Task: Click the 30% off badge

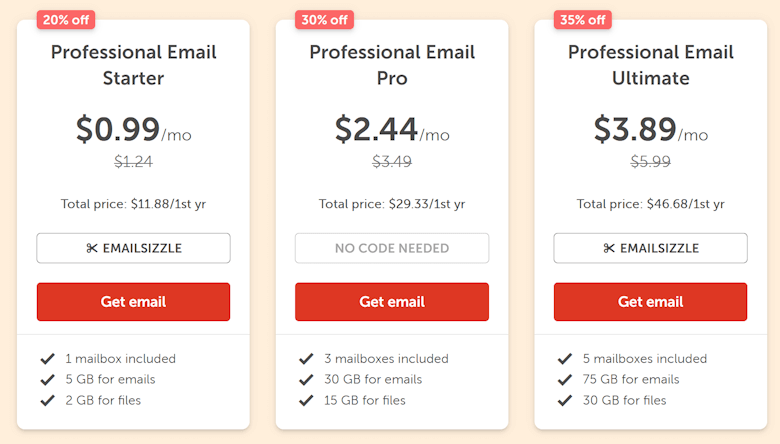Action: click(x=324, y=19)
